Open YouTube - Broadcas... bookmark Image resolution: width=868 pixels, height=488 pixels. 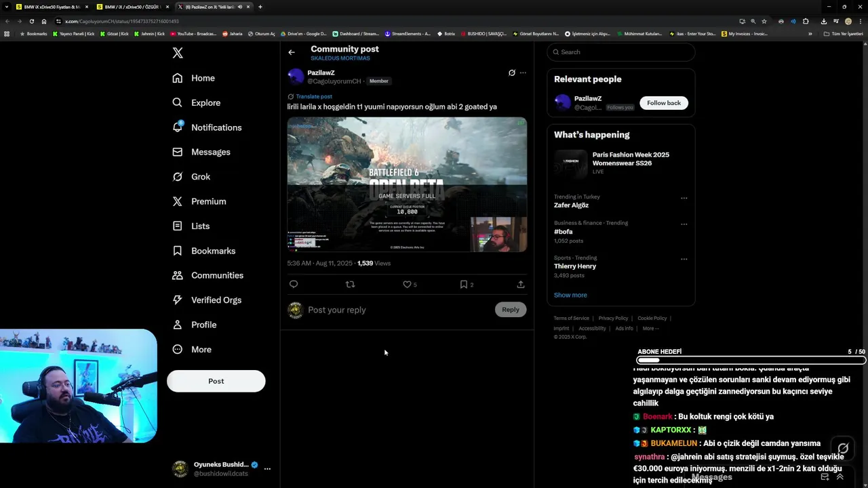[x=193, y=34]
